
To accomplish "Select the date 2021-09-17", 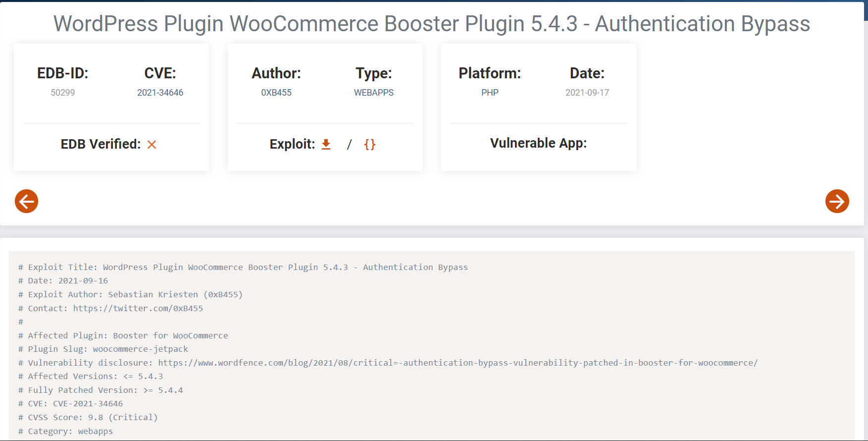I will point(587,93).
